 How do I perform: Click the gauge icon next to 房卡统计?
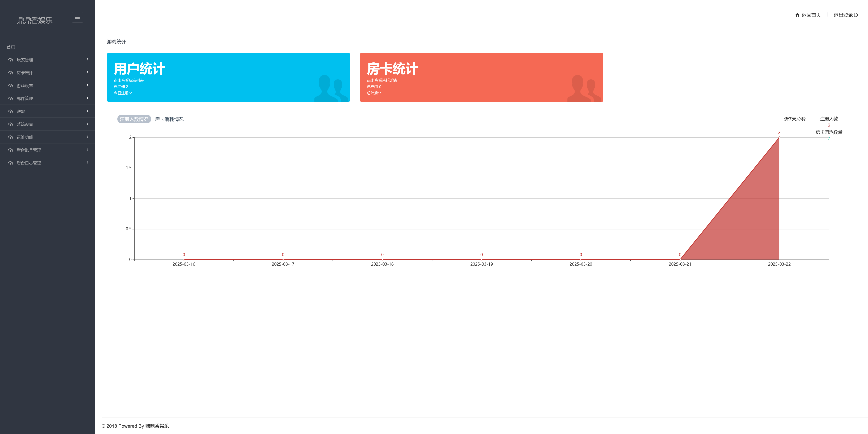(10, 73)
